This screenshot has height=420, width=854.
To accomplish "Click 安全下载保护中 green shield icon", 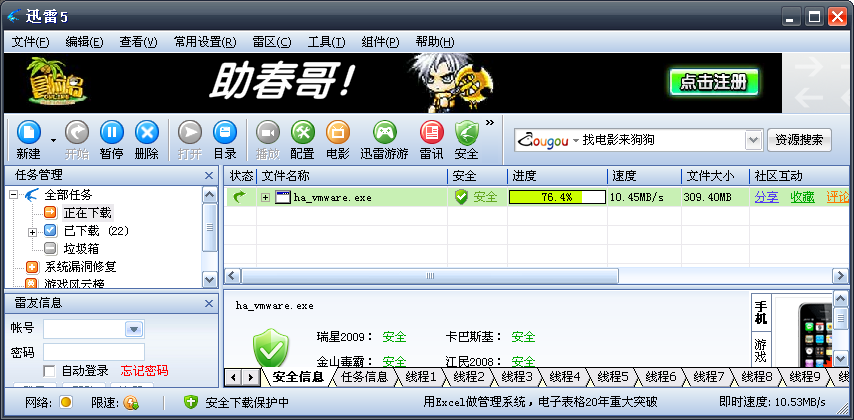I will [191, 403].
